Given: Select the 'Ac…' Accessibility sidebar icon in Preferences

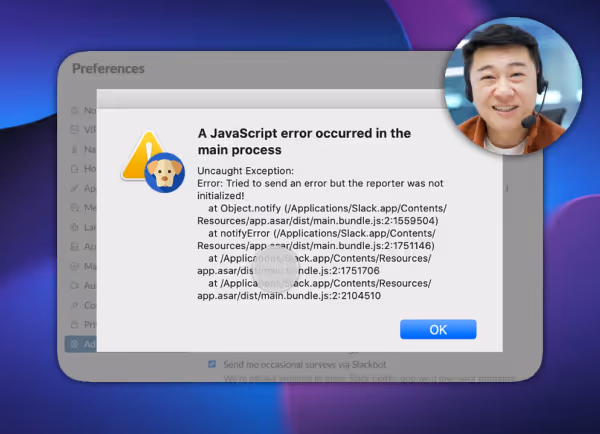Looking at the screenshot, I should 75,246.
